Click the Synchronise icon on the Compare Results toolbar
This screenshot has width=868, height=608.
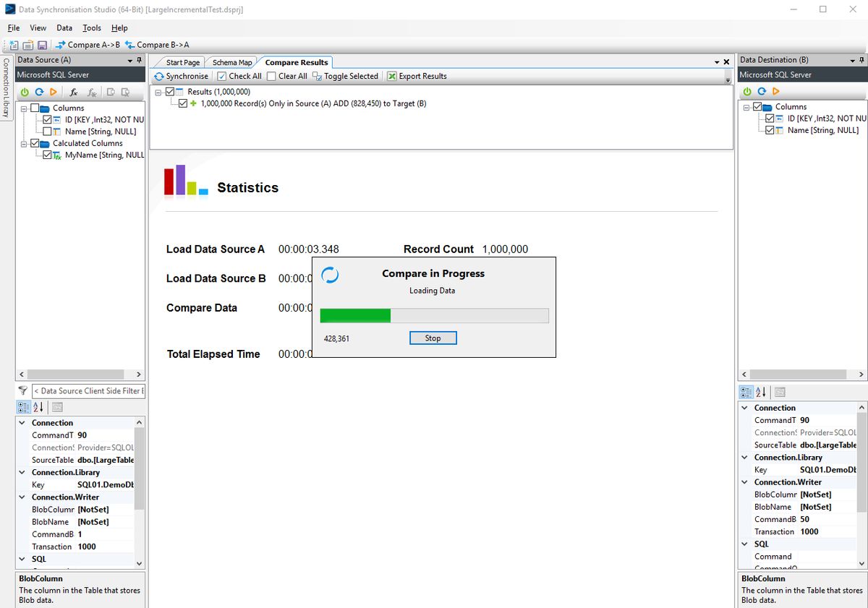click(161, 75)
